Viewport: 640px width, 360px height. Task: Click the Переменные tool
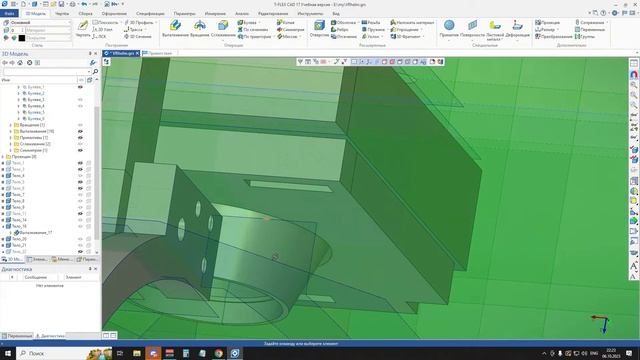(590, 29)
